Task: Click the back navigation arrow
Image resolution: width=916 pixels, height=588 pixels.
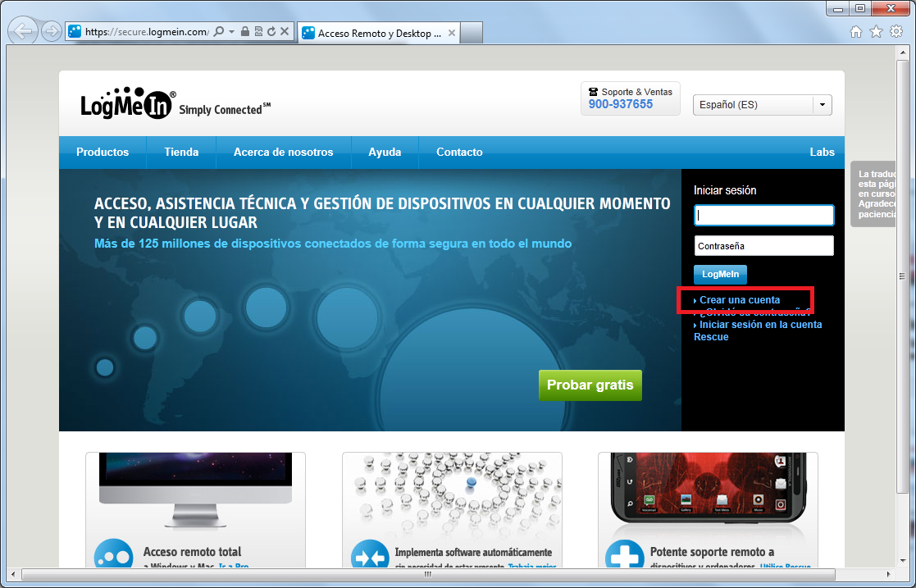Action: [23, 30]
